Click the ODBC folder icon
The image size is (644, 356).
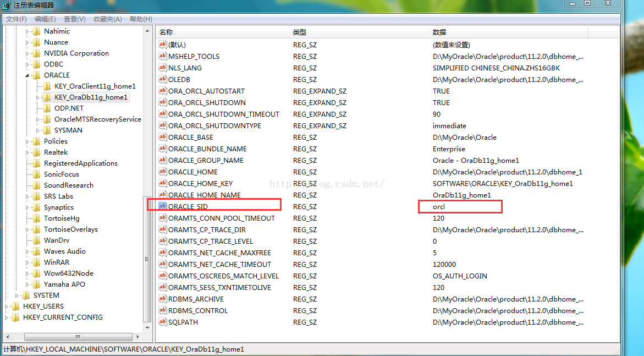(36, 64)
